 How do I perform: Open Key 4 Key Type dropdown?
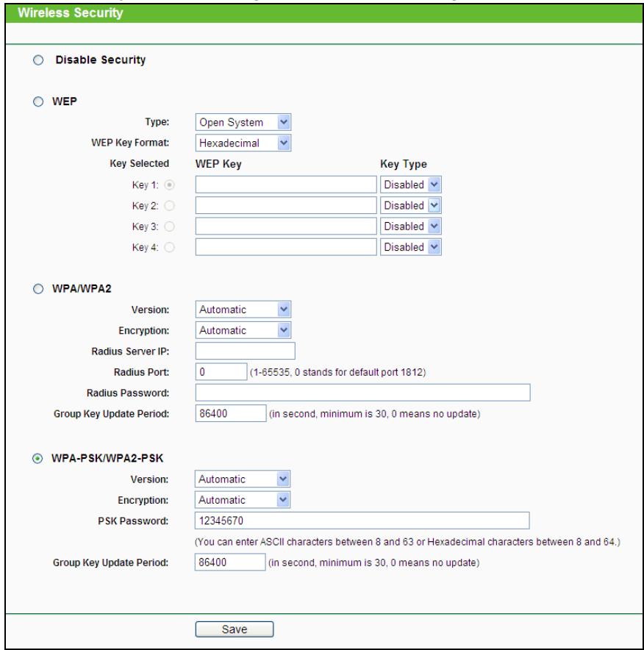[x=412, y=248]
